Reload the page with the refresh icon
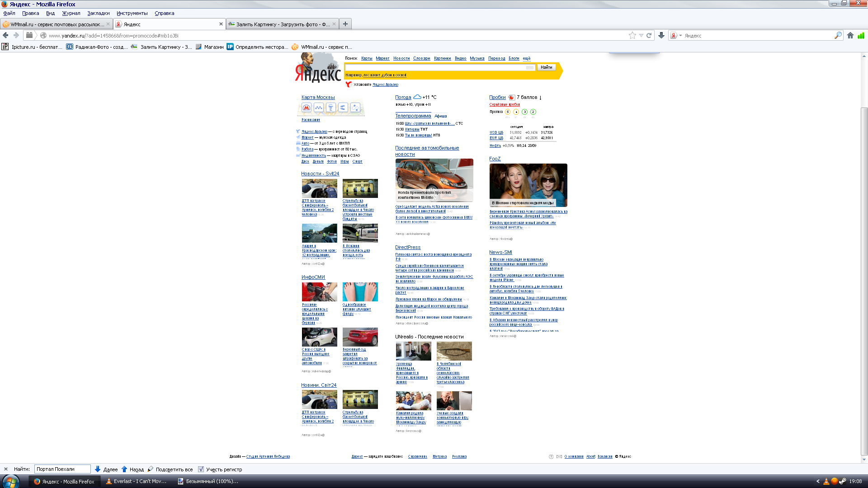The width and height of the screenshot is (868, 488). [x=649, y=35]
